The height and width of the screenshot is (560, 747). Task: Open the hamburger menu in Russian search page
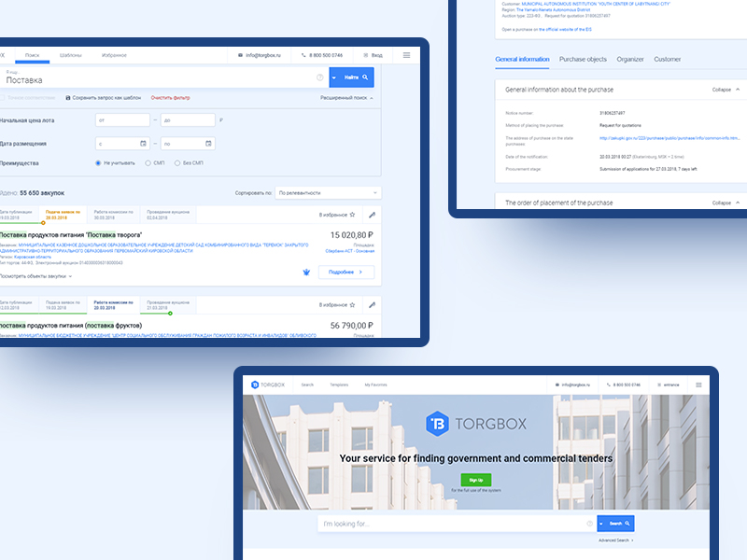406,55
